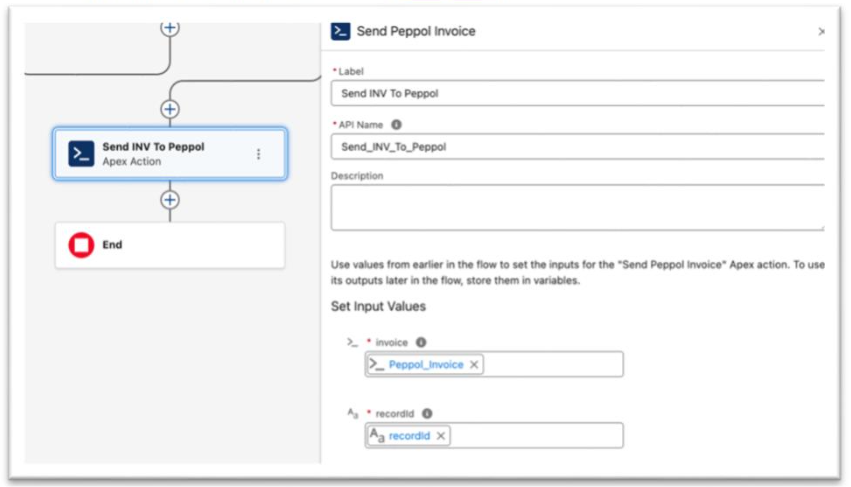This screenshot has width=851, height=487.
Task: Open the recordId resource picker field
Action: pyautogui.click(x=535, y=436)
